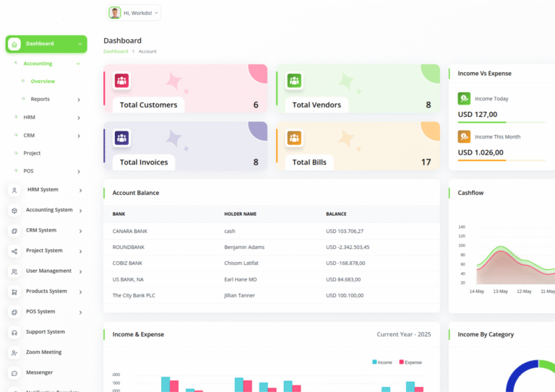Open the Reports menu item

pyautogui.click(x=40, y=99)
